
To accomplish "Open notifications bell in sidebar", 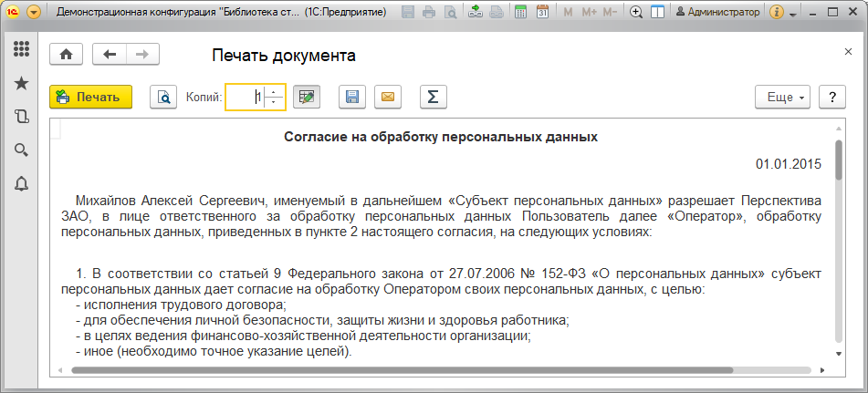I will point(22,183).
